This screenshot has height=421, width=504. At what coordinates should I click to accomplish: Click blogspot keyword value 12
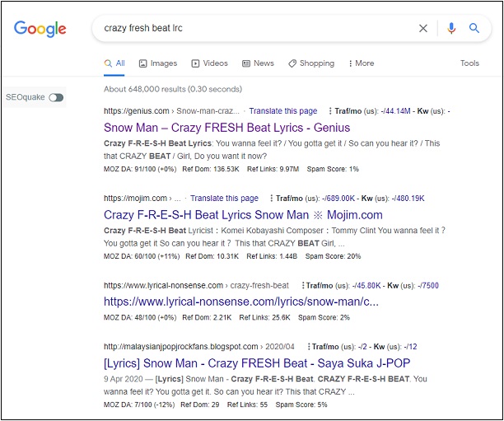tap(412, 347)
